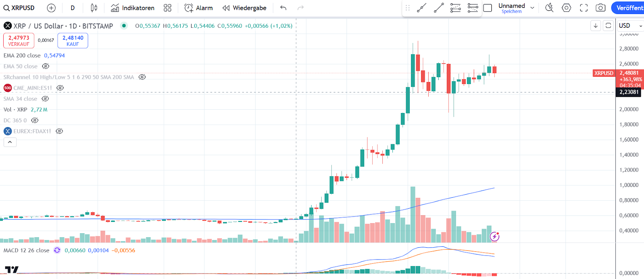Click the 2,23081 crosshair price label
This screenshot has width=644, height=279.
tap(629, 92)
